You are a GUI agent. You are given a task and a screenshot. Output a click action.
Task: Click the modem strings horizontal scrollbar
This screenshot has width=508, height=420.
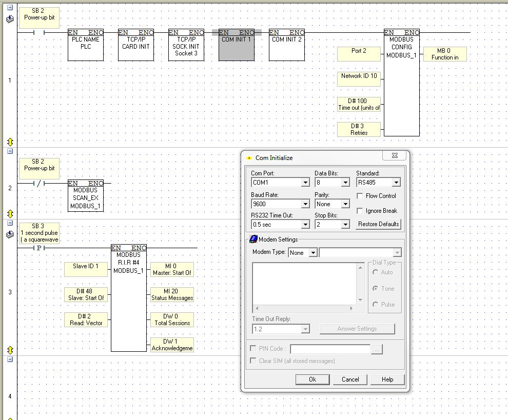[x=304, y=309]
